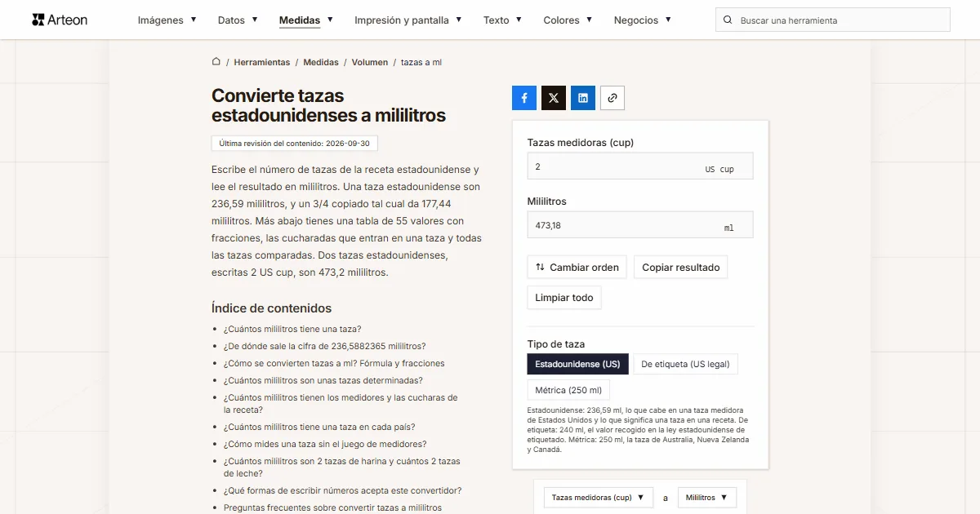Open the Medidas breadcrumb link
Image resolution: width=980 pixels, height=514 pixels.
coord(321,62)
